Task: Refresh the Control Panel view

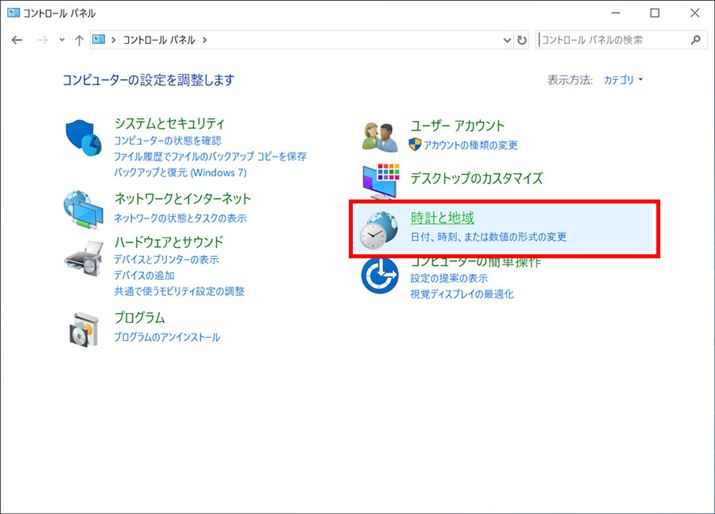Action: click(522, 40)
